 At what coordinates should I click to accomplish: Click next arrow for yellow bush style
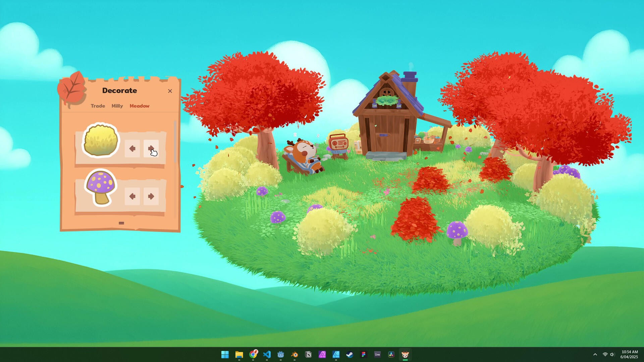(151, 148)
